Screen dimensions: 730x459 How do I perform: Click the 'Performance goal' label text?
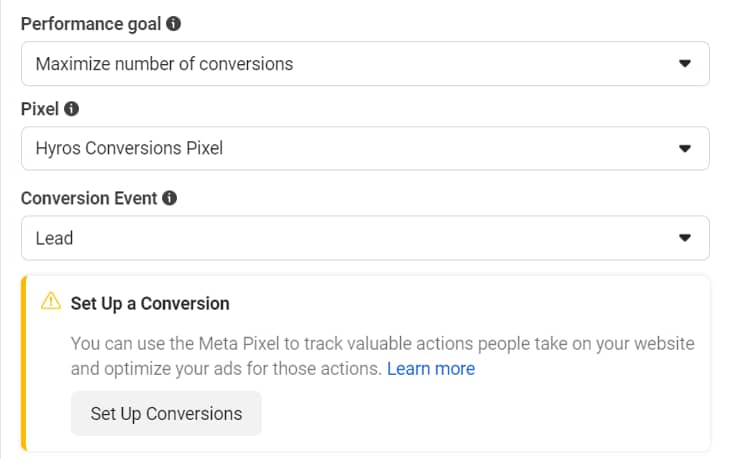(x=91, y=24)
